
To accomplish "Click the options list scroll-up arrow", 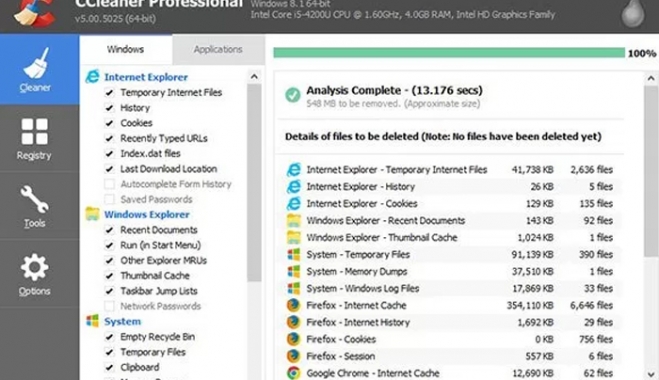I will (x=254, y=77).
